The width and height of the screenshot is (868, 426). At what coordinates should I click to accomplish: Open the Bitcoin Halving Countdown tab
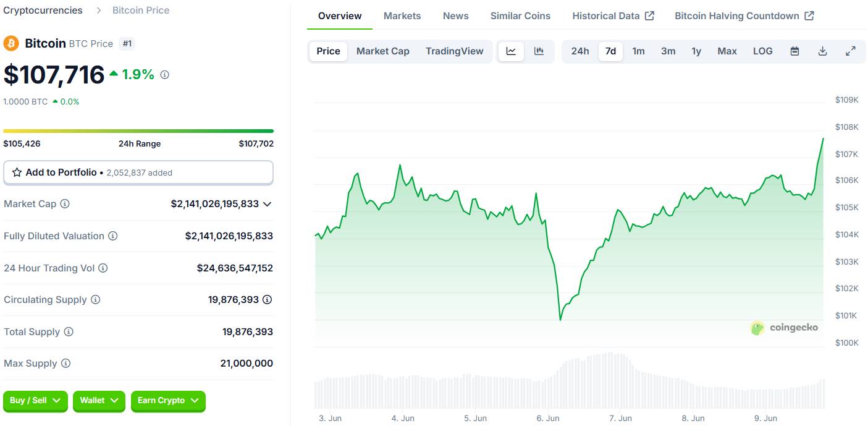744,16
